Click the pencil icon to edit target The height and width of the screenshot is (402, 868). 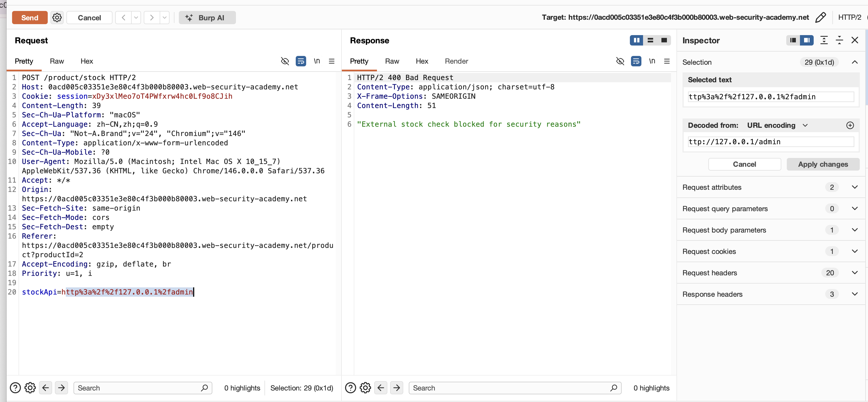pyautogui.click(x=820, y=18)
